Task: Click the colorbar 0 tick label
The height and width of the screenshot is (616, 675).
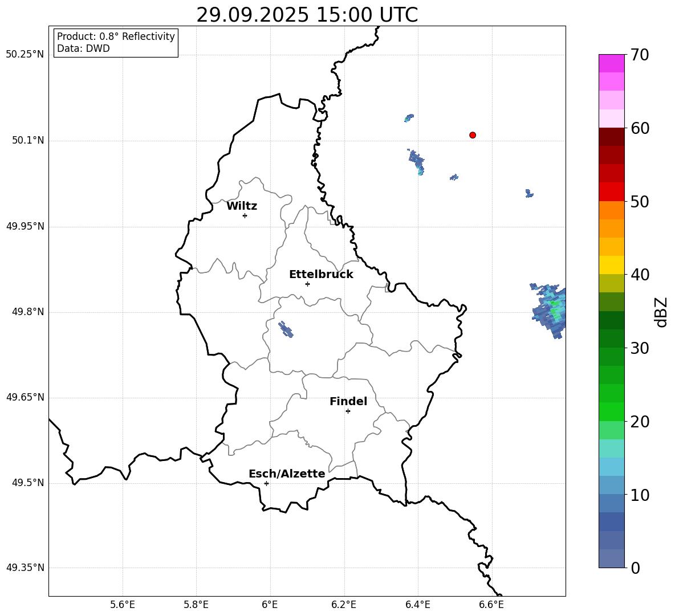Action: (x=635, y=568)
